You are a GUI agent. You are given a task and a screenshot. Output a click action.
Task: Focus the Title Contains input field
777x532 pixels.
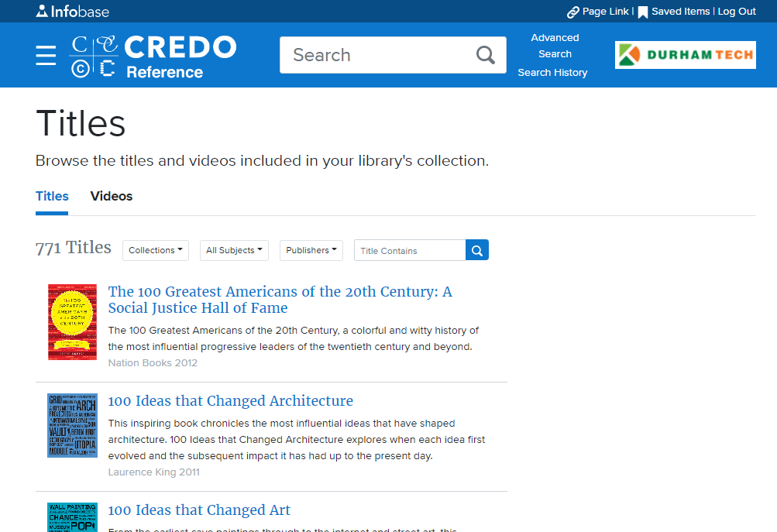pos(409,250)
